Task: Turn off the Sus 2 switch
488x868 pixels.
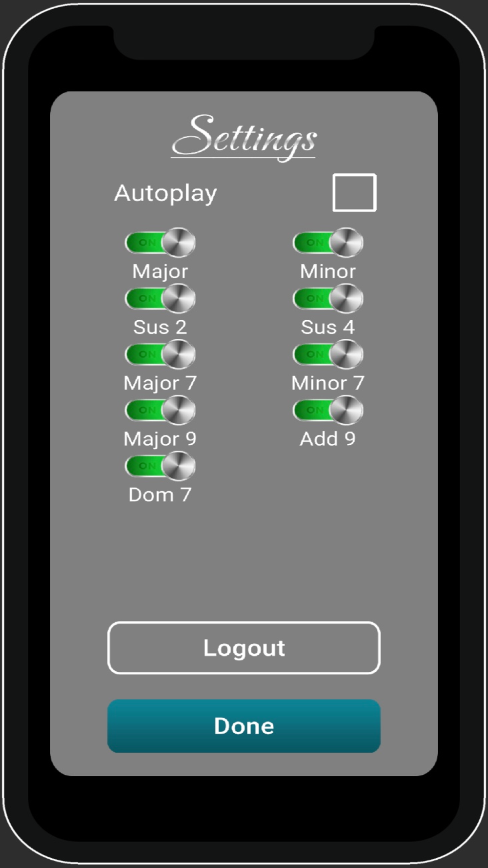Action: coord(160,298)
